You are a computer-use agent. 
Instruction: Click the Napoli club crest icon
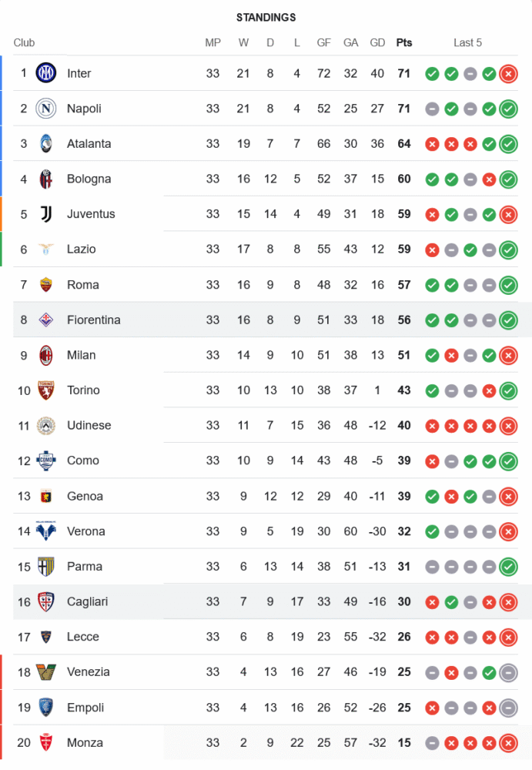[46, 109]
